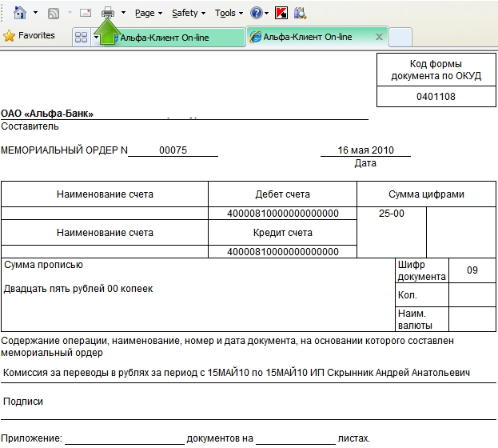This screenshot has height=448, width=498.
Task: Click the debit account number under Дебет счета
Action: (283, 214)
